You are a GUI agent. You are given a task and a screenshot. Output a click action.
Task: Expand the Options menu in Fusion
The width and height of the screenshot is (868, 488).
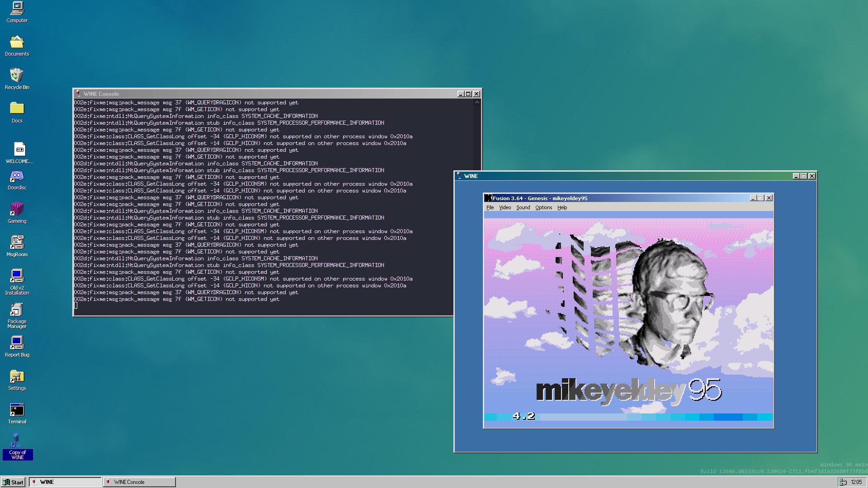(543, 207)
